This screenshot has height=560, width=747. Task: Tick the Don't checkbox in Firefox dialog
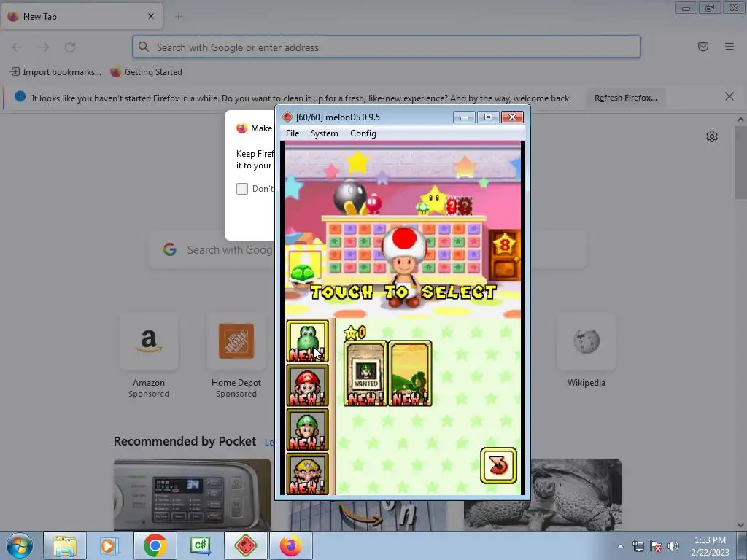click(x=242, y=189)
